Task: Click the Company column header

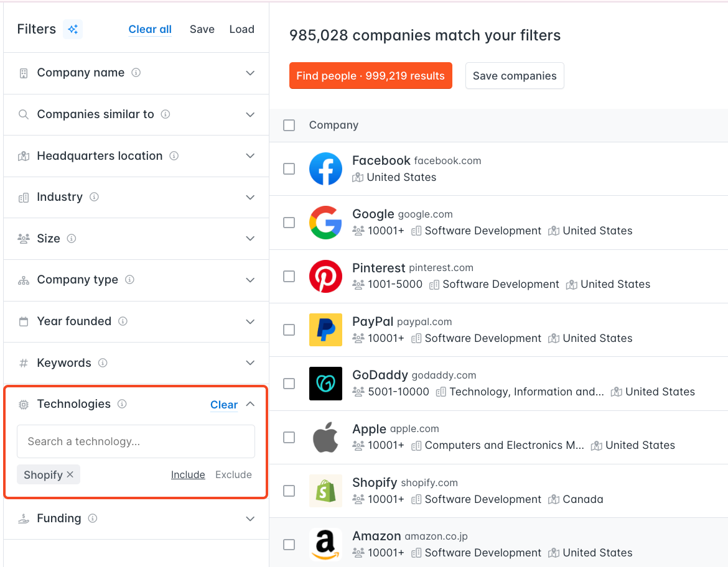Action: [x=334, y=126]
